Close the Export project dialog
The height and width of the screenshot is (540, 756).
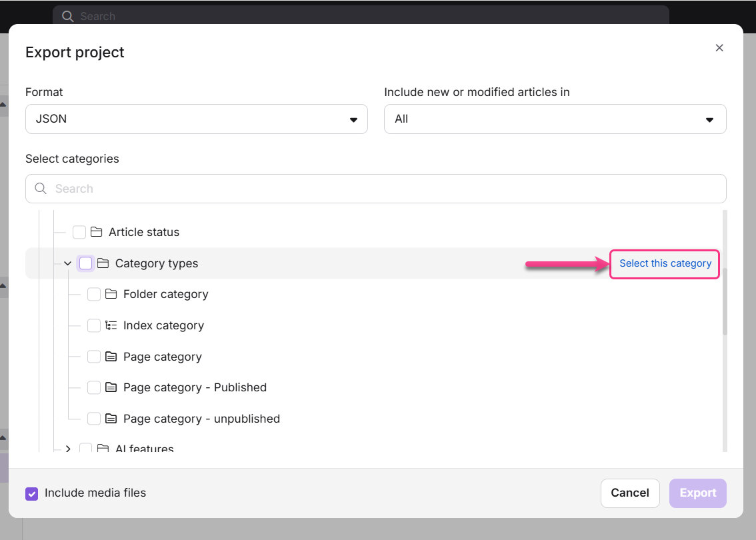click(x=719, y=48)
